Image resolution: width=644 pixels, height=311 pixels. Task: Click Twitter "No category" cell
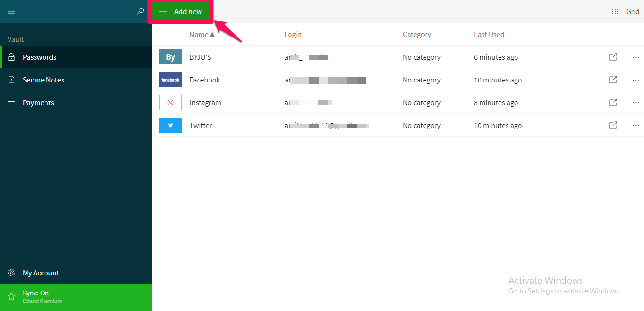pos(422,125)
